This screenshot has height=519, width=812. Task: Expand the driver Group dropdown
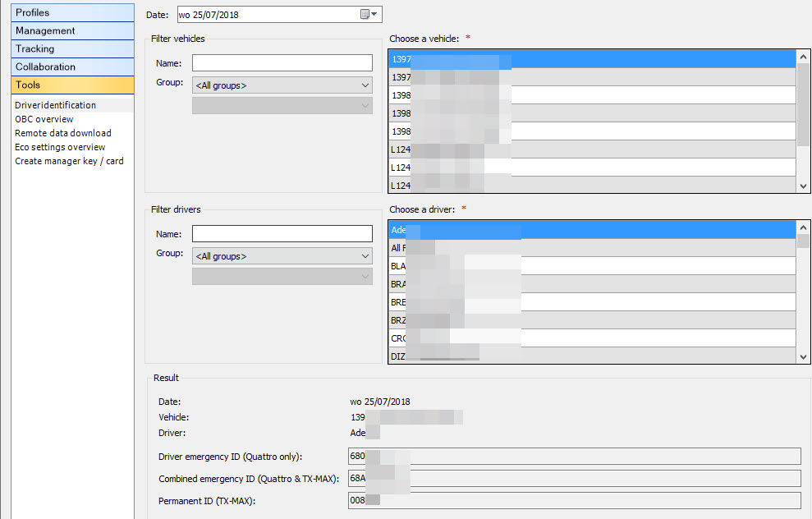pos(282,257)
